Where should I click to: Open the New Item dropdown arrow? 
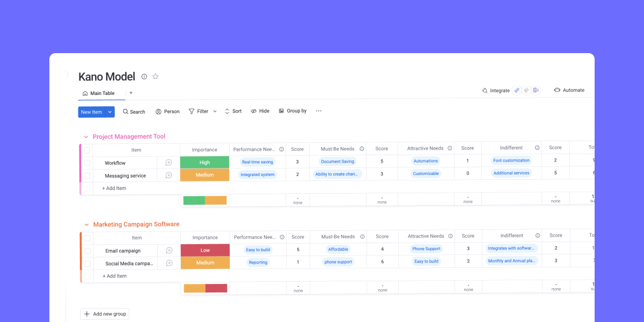click(x=108, y=112)
